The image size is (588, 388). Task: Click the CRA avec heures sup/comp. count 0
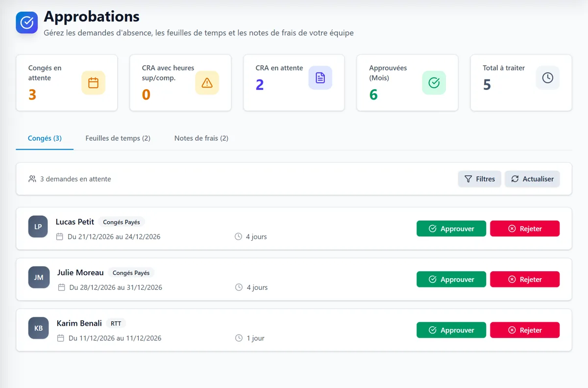146,95
